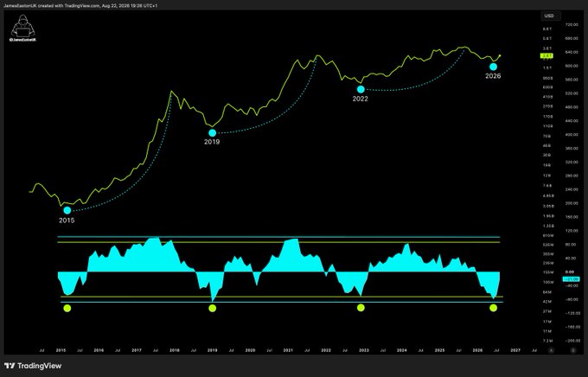Click the -200.00 price scale label
The width and height of the screenshot is (588, 377).
(572, 341)
